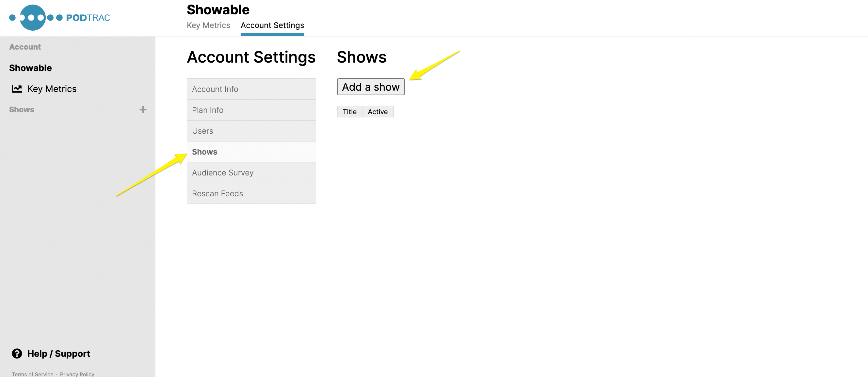Go to Plan Info section

(x=251, y=110)
